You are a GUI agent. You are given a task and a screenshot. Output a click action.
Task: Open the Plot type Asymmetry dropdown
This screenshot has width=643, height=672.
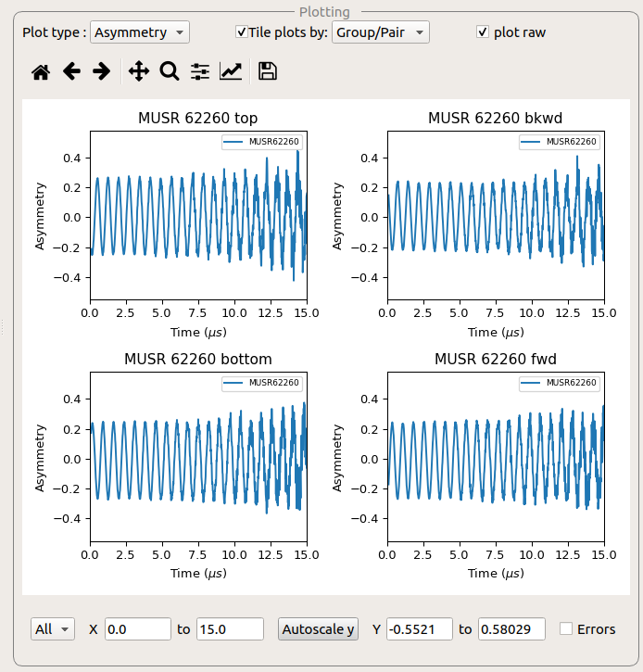tap(140, 32)
